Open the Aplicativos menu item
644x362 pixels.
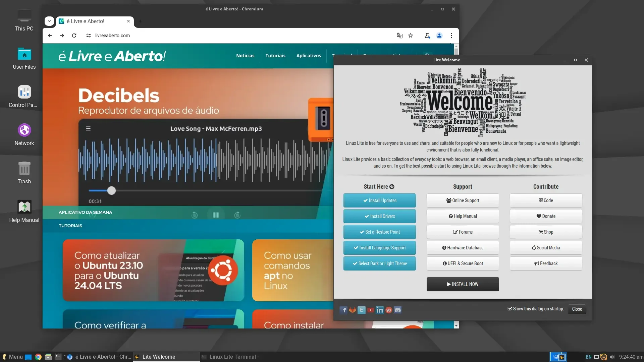pos(309,56)
